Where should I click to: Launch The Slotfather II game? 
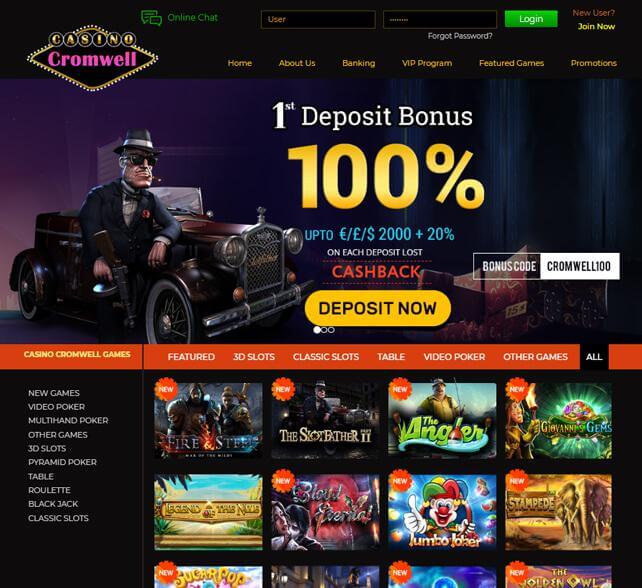pyautogui.click(x=325, y=421)
